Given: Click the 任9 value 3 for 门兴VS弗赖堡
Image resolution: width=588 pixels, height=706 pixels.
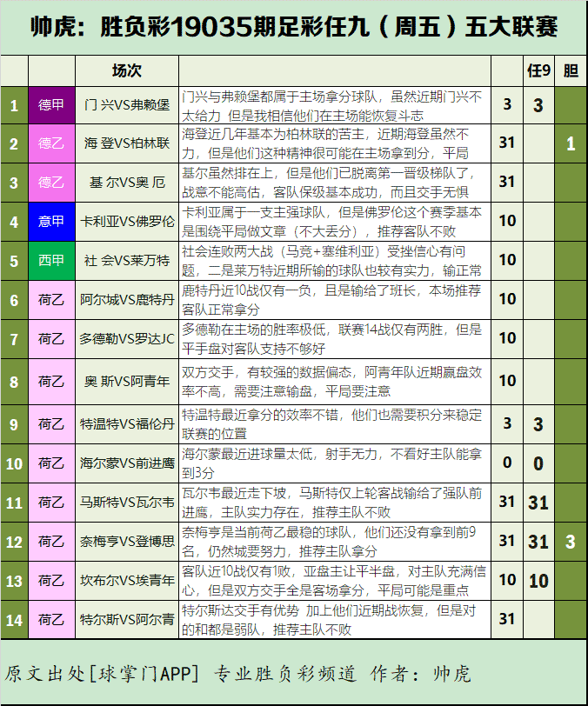Looking at the screenshot, I should pos(539,105).
